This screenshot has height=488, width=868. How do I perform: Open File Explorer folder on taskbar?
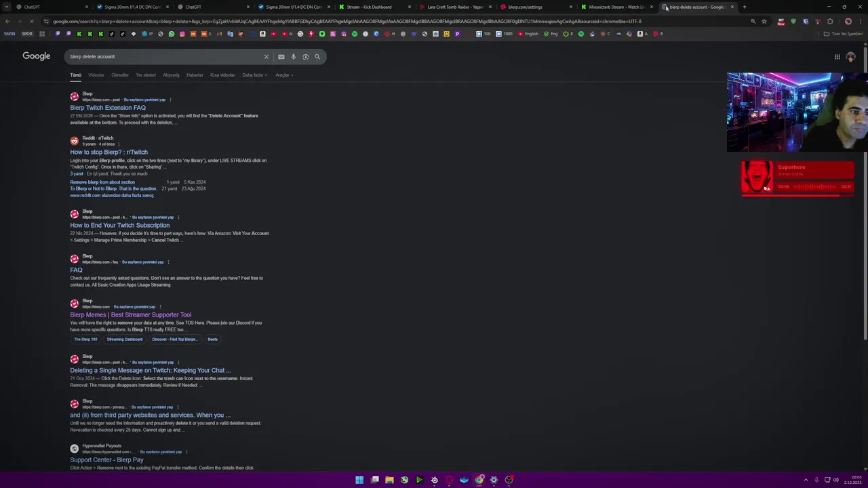(389, 480)
